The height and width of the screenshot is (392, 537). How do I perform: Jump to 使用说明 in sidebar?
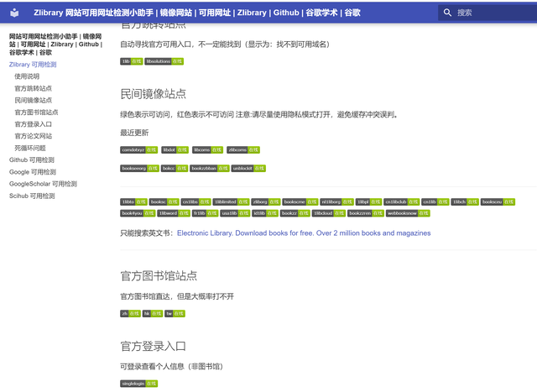[x=27, y=76]
